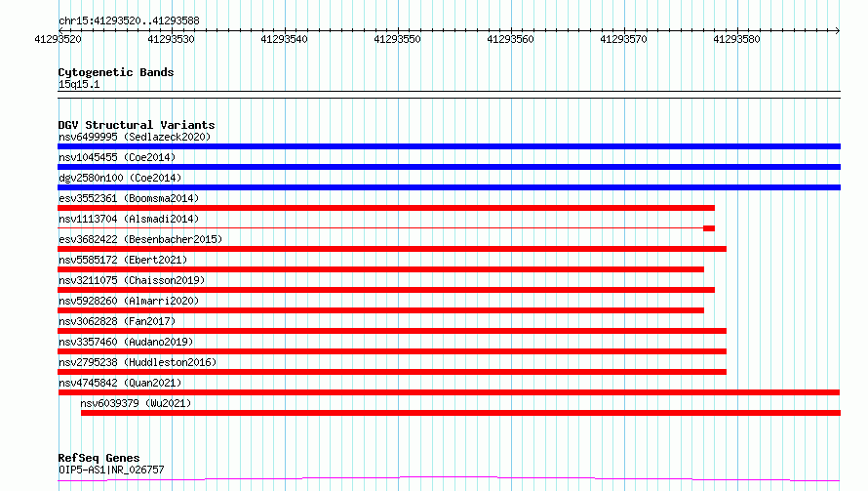
Task: Open gene OIP5-AS1|NR_026757 label
Action: pyautogui.click(x=111, y=470)
